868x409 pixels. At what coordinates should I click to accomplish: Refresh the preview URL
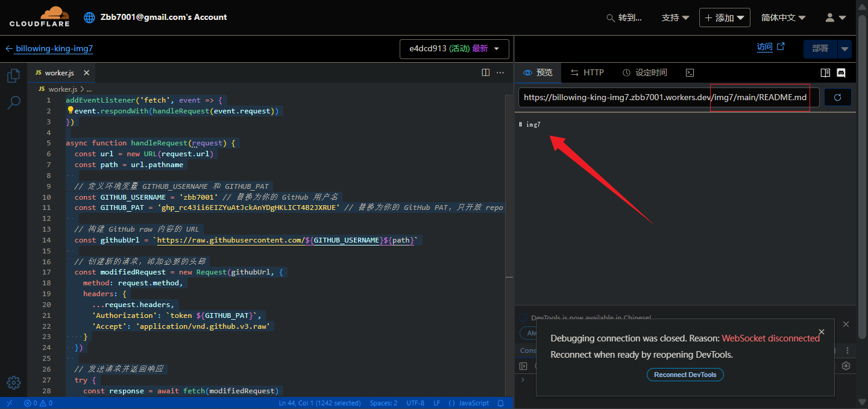click(x=837, y=97)
